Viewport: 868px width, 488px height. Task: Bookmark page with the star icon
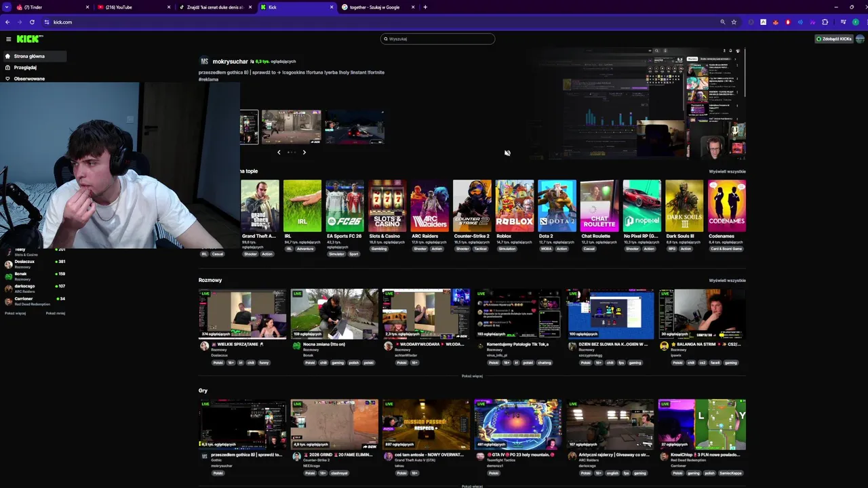coord(734,22)
